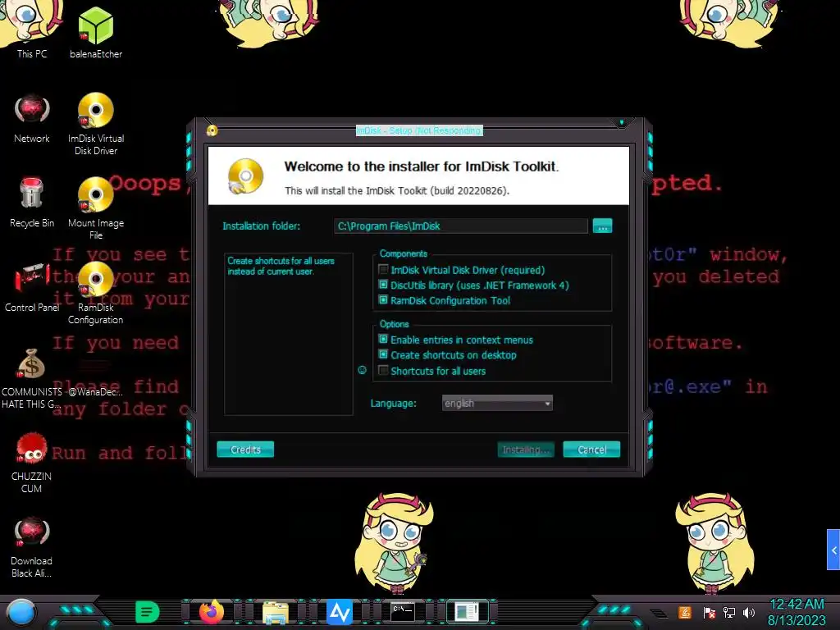The image size is (840, 630).
Task: Select the money bag COMMUNISTS HATE THIS icon
Action: point(32,377)
